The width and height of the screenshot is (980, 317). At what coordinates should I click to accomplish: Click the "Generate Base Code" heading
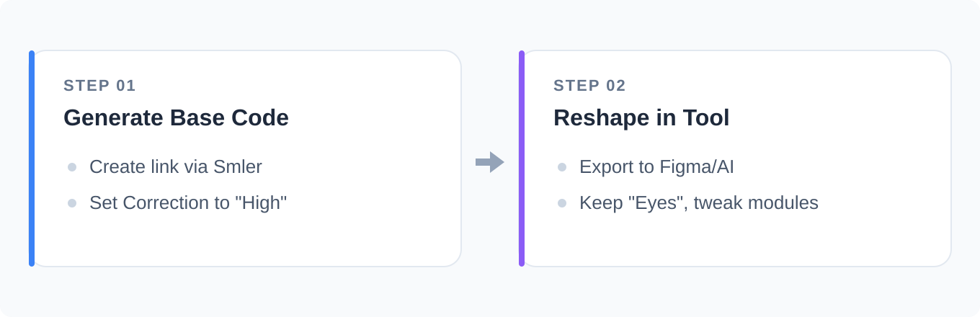click(176, 117)
